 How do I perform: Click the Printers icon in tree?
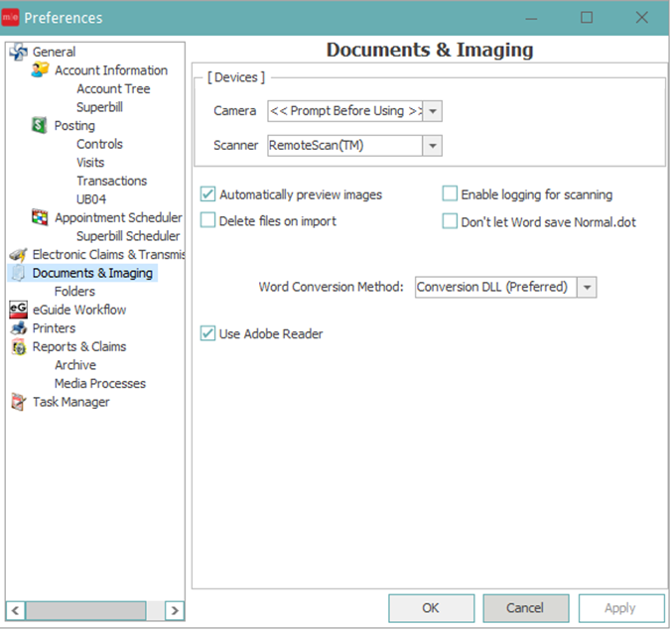[18, 328]
